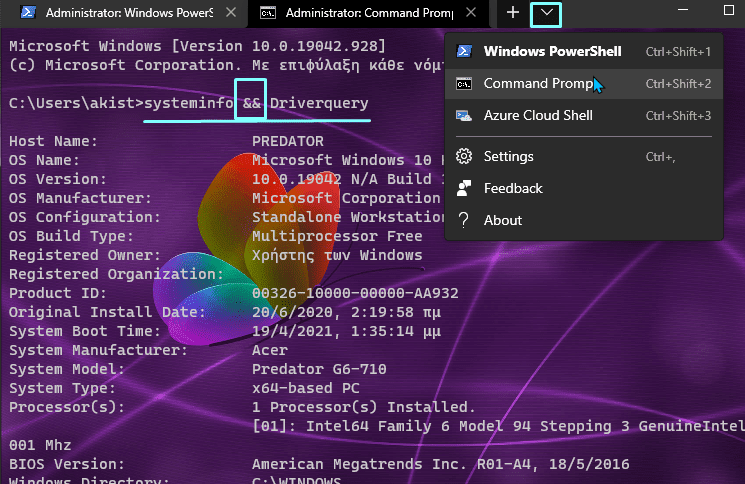Click the Settings gear icon

pyautogui.click(x=464, y=156)
